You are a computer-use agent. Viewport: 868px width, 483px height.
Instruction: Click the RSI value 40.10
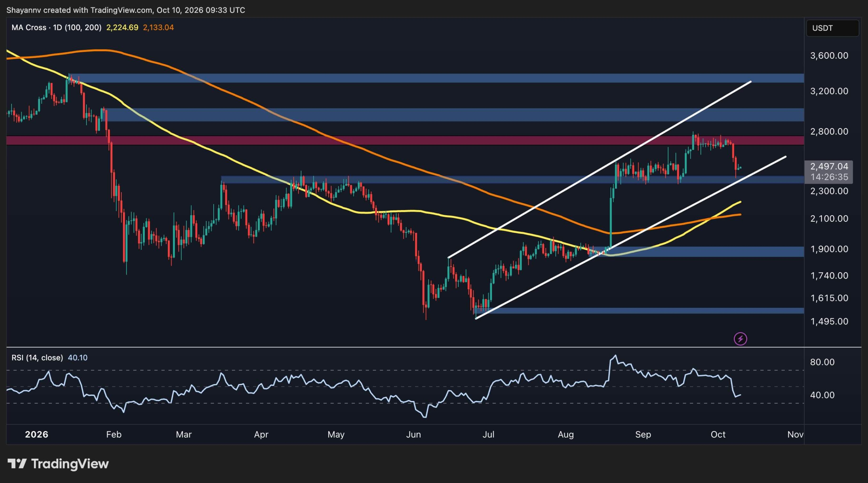click(78, 358)
